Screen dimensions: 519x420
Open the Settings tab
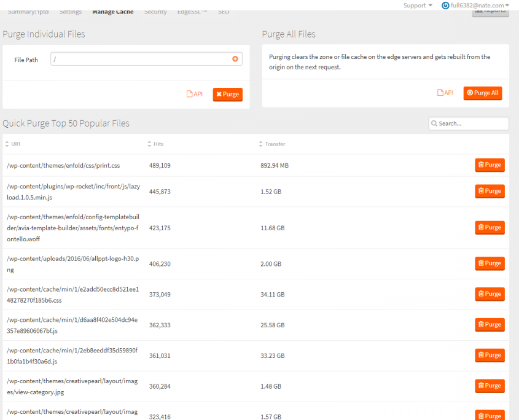point(71,12)
